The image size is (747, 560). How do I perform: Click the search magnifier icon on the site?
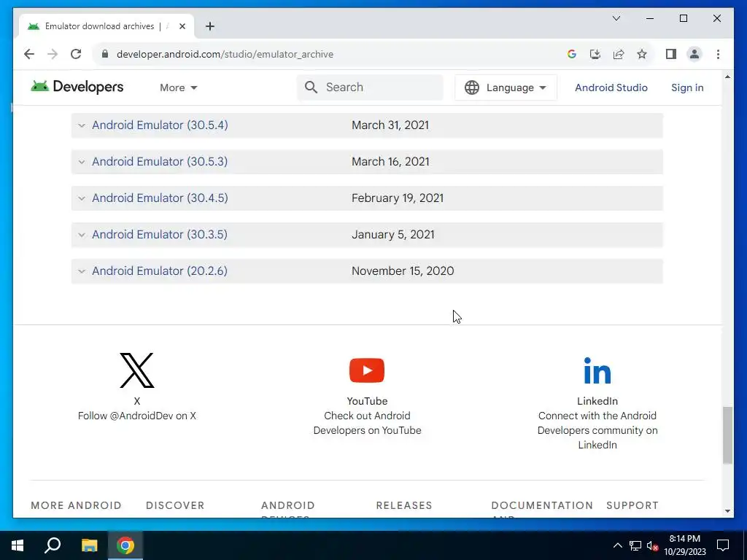(x=311, y=87)
